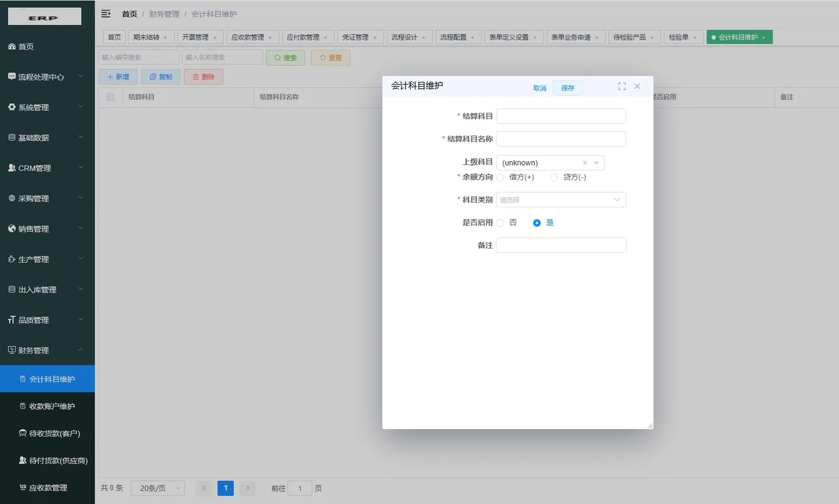Viewport: 839px width, 504px height.
Task: Click the 系统管理 gear icon
Action: [x=11, y=107]
